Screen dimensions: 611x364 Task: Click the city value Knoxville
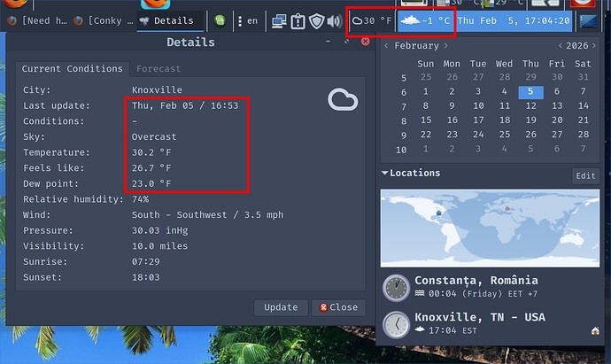click(157, 90)
